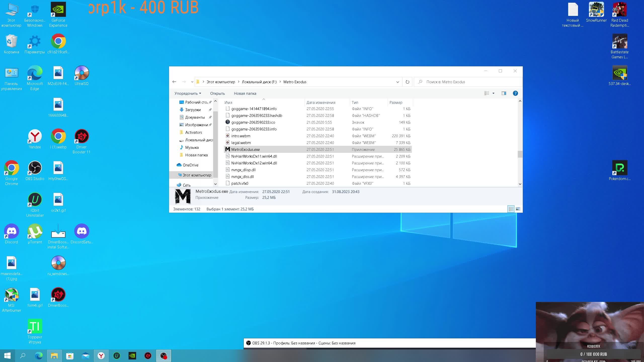The width and height of the screenshot is (644, 362).
Task: Expand the address bar history dropdown
Action: pyautogui.click(x=397, y=82)
